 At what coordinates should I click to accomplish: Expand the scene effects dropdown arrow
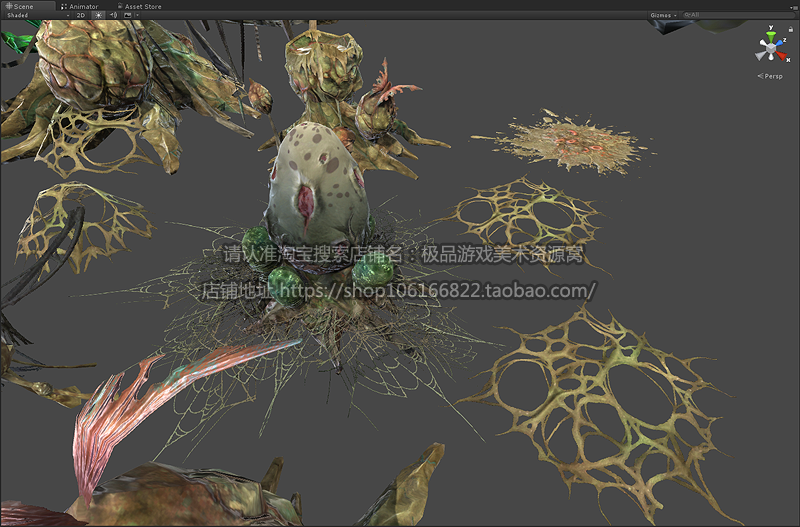[x=137, y=15]
